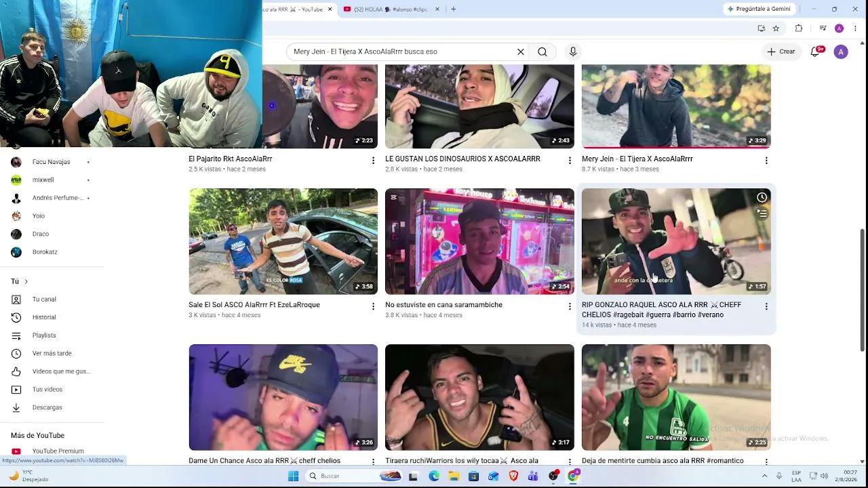
Task: Open RIP GONZALO RAQUEL video thumbnail
Action: pyautogui.click(x=676, y=241)
